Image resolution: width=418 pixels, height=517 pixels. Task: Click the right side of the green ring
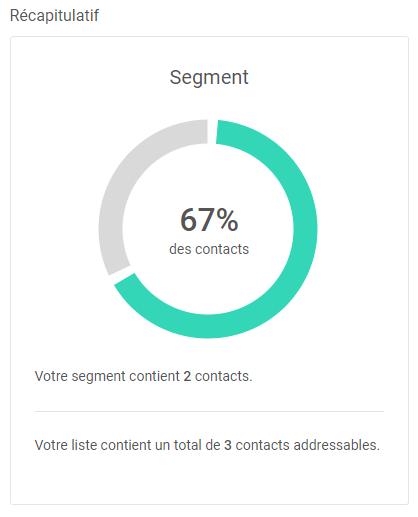click(x=305, y=229)
